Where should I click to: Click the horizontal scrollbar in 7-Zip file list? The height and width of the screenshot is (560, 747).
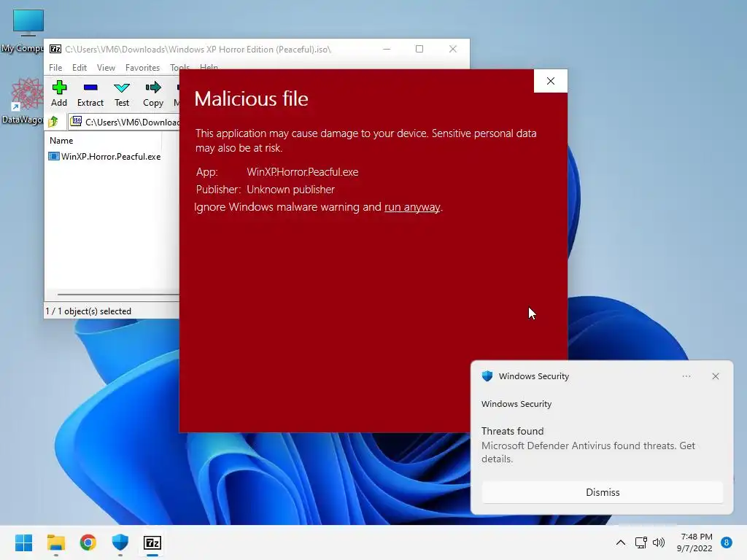click(117, 295)
